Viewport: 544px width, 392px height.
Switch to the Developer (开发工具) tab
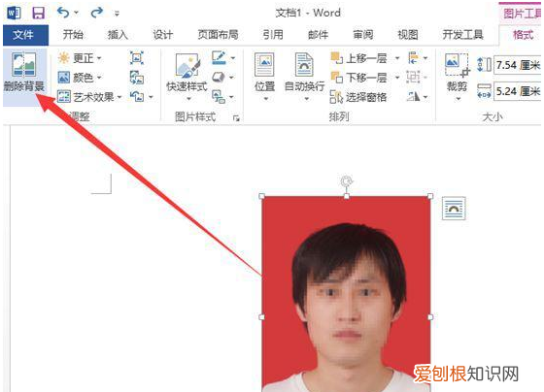pos(462,35)
